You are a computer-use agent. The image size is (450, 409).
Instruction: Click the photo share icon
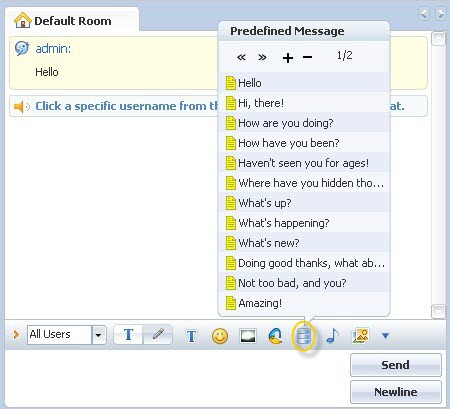(x=360, y=336)
